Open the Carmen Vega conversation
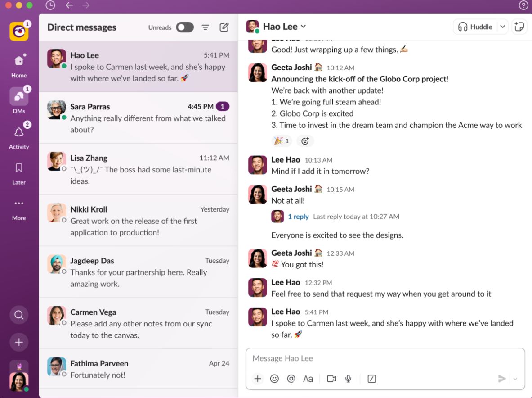Viewport: 532px width, 398px height. point(139,323)
